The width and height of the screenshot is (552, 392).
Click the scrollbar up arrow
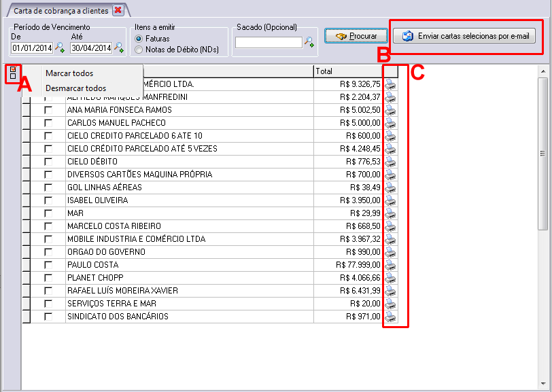tap(543, 72)
